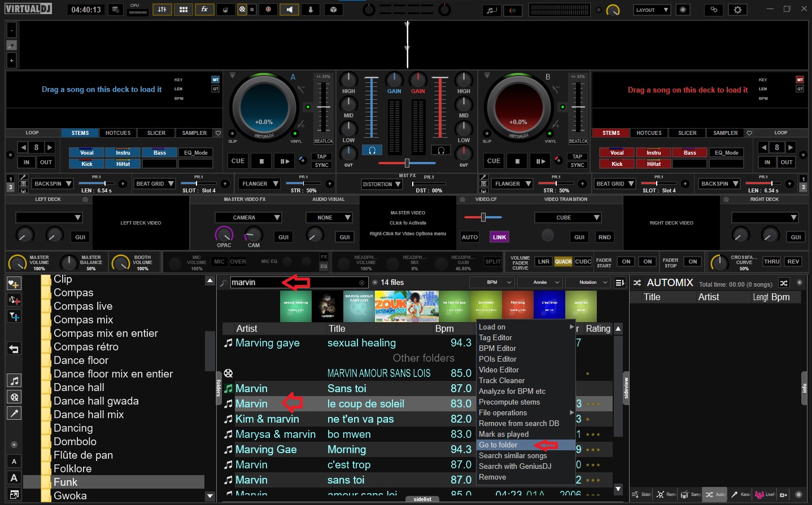This screenshot has width=812, height=505.
Task: Open the Remix tab icon at bottom
Action: point(665,494)
